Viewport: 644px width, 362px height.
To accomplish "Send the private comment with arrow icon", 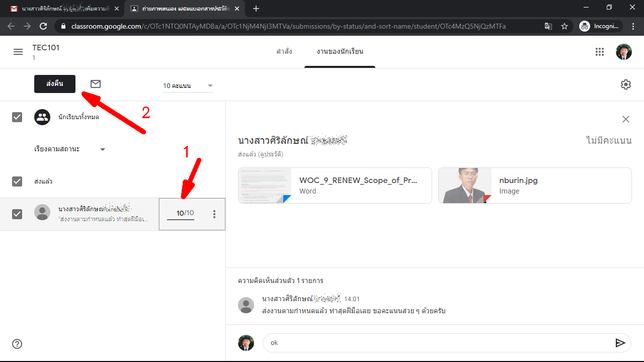I will 620,343.
